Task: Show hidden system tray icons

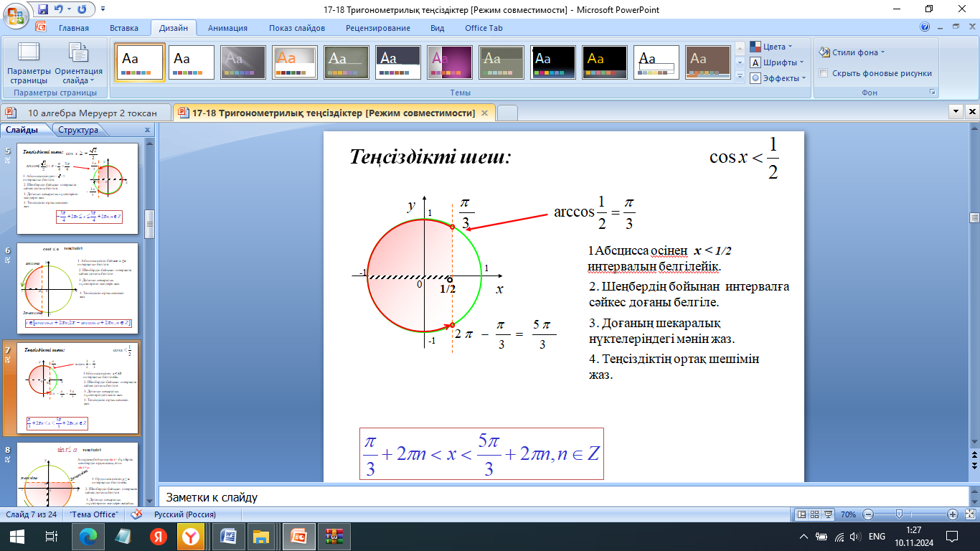Action: tap(804, 537)
